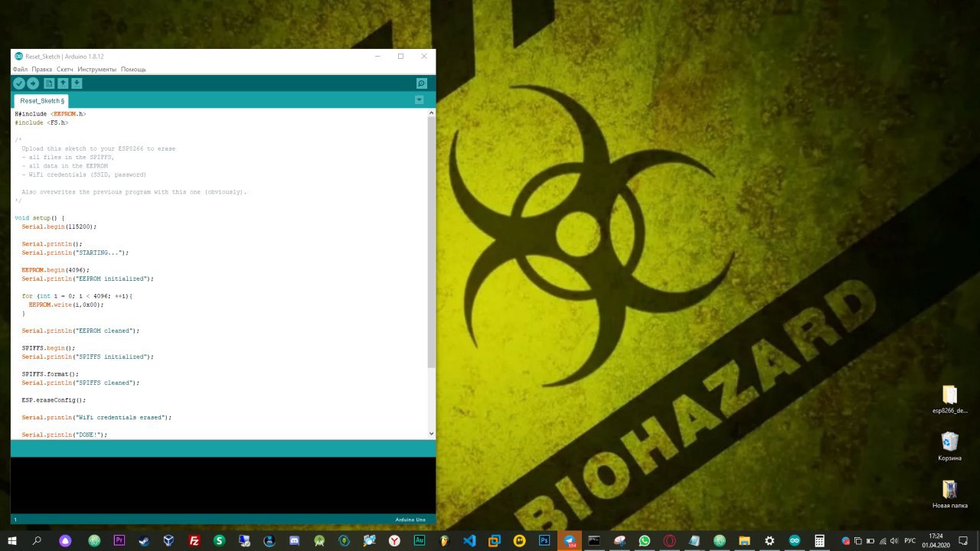The width and height of the screenshot is (980, 551).
Task: Open Yandex Browser from the taskbar
Action: [x=394, y=540]
